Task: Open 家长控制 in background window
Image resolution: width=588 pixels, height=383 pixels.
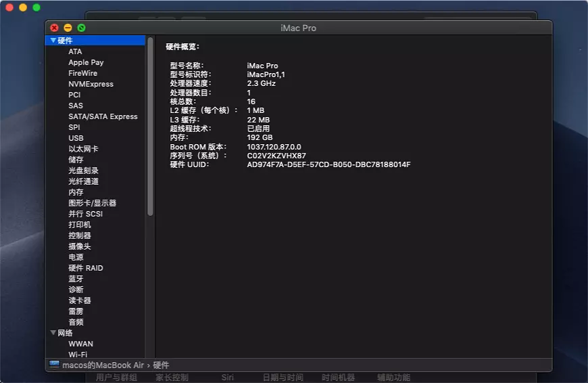Action: 172,378
